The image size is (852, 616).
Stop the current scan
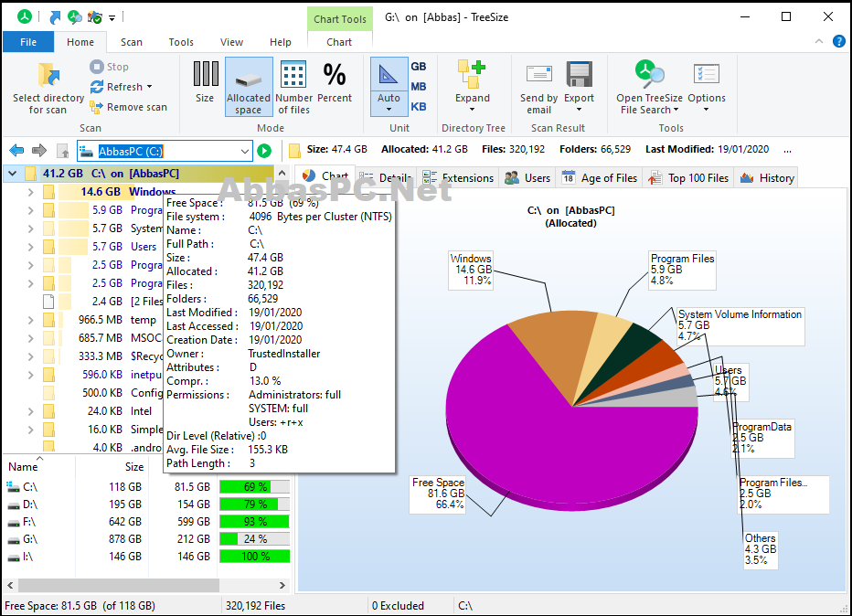pos(109,67)
